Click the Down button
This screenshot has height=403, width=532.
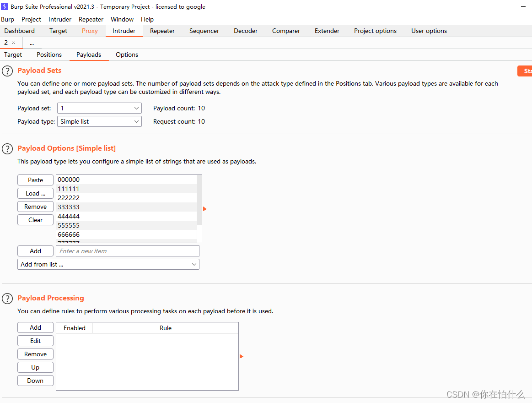[35, 381]
